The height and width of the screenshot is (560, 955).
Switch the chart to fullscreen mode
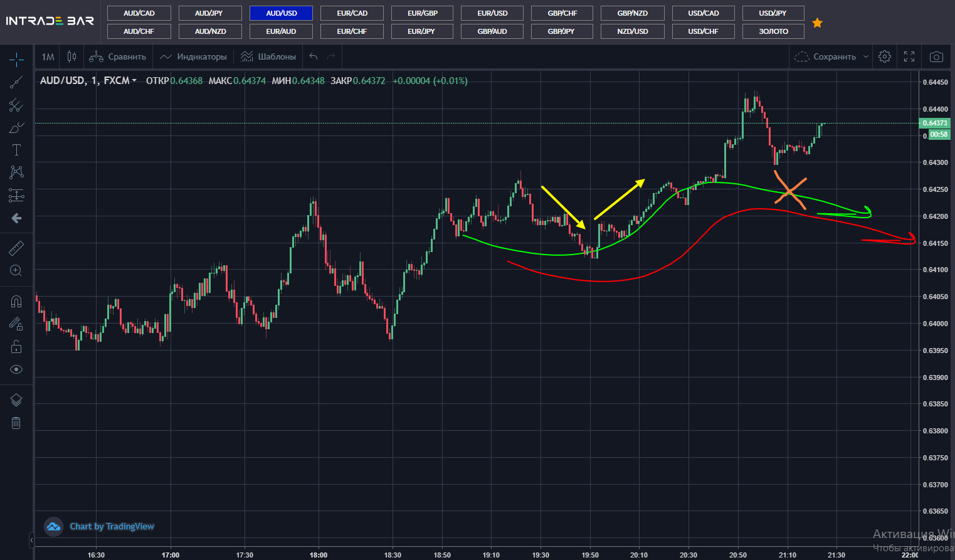pos(909,56)
